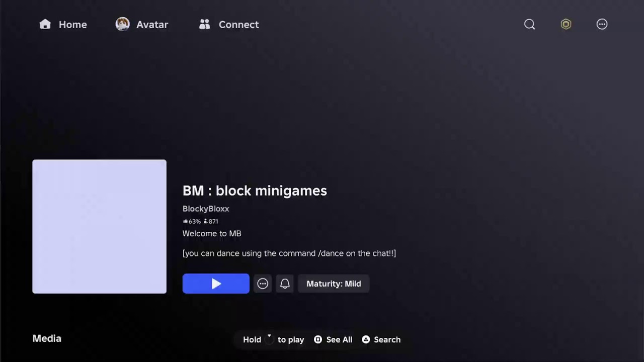Click the /dance command description line
This screenshot has width=644, height=362.
coord(289,253)
